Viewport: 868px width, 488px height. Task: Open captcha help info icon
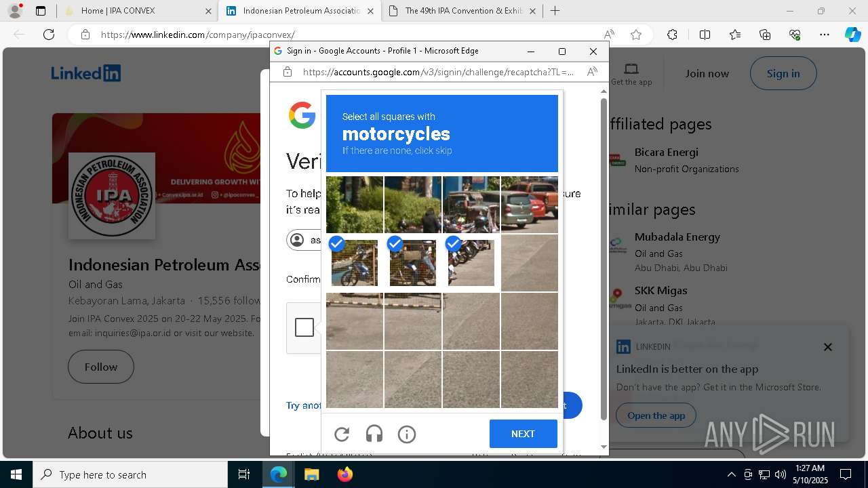[407, 434]
